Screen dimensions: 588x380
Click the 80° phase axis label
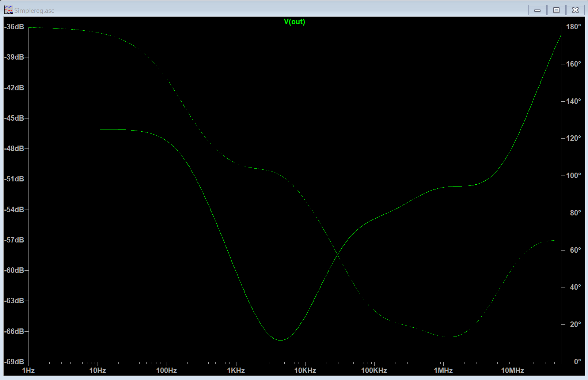click(575, 213)
